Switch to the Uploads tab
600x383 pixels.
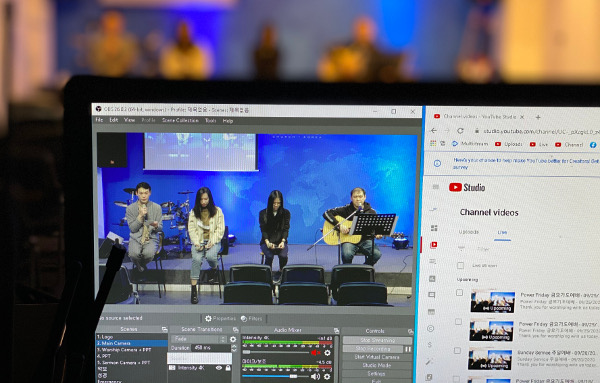(469, 232)
